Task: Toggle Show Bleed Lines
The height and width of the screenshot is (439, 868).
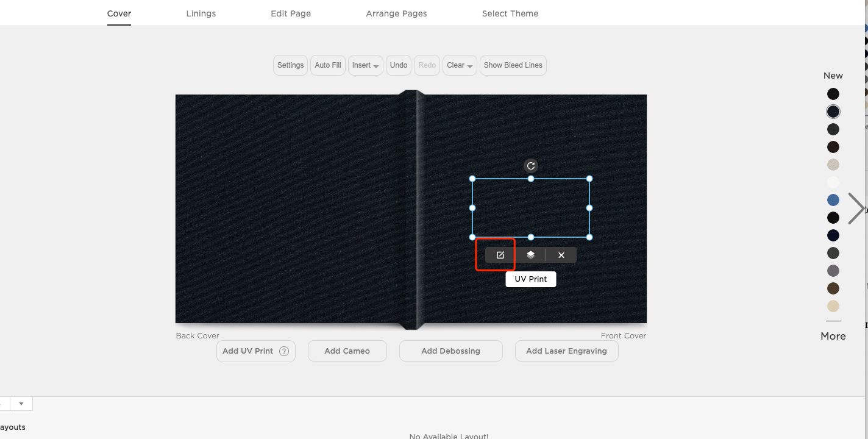Action: pos(513,65)
